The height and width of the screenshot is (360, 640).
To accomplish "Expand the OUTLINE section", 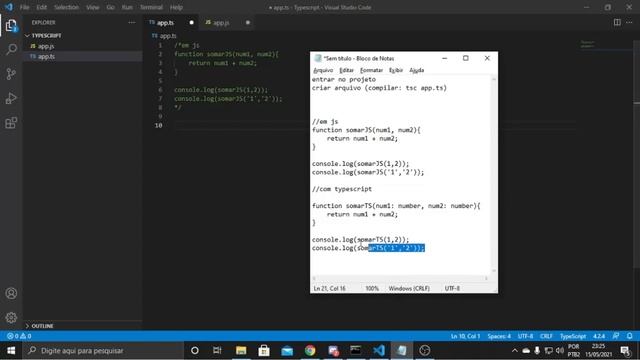I will coord(43,326).
